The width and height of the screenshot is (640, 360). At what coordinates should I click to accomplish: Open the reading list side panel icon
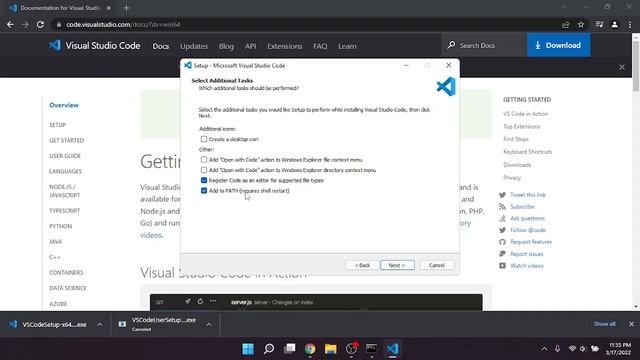(x=599, y=24)
